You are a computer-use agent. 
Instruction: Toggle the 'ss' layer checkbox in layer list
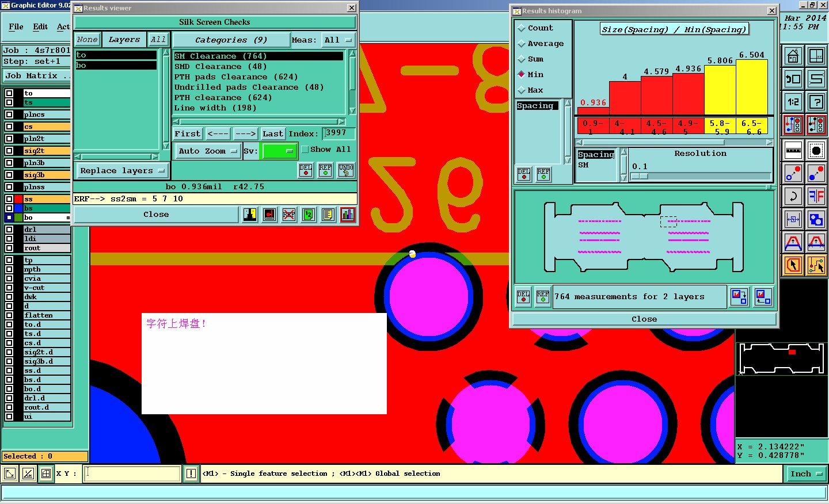tap(9, 199)
